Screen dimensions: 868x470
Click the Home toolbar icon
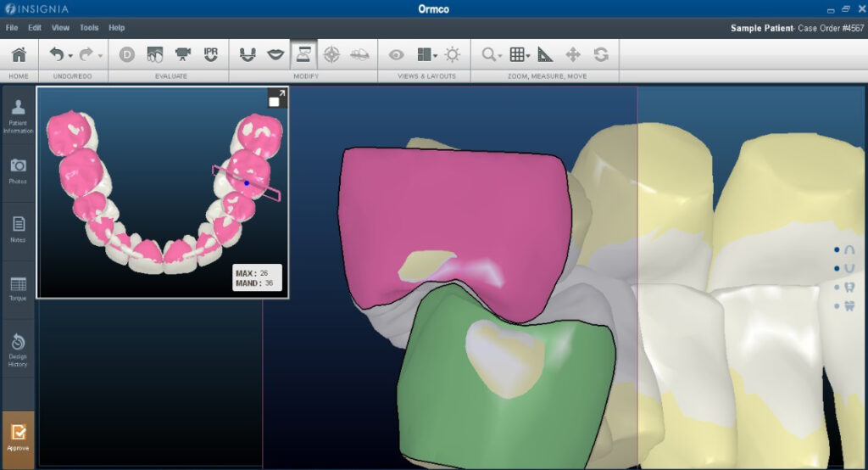pos(19,55)
